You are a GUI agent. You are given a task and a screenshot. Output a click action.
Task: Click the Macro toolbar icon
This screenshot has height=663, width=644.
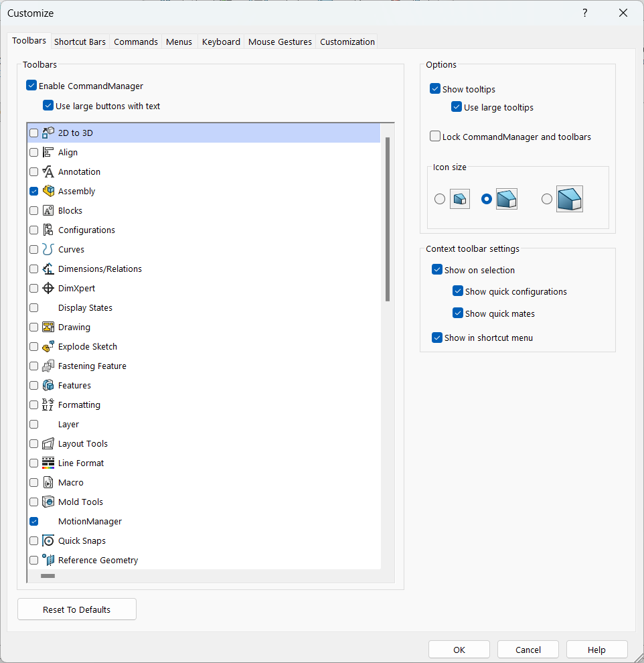point(48,483)
